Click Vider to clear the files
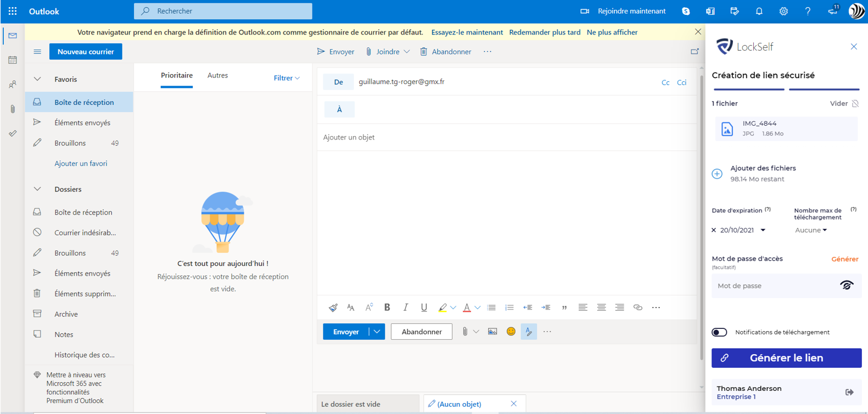This screenshot has width=868, height=414. (844, 103)
